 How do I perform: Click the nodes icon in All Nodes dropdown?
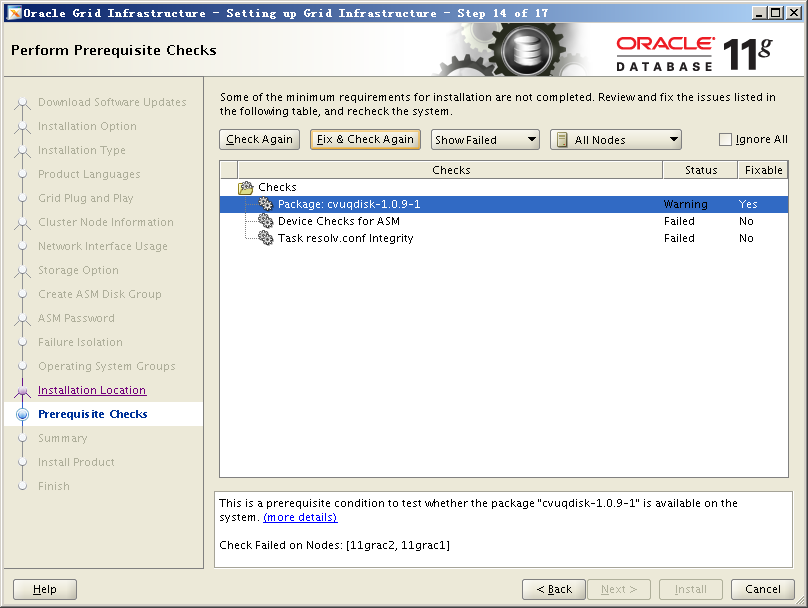[x=562, y=140]
